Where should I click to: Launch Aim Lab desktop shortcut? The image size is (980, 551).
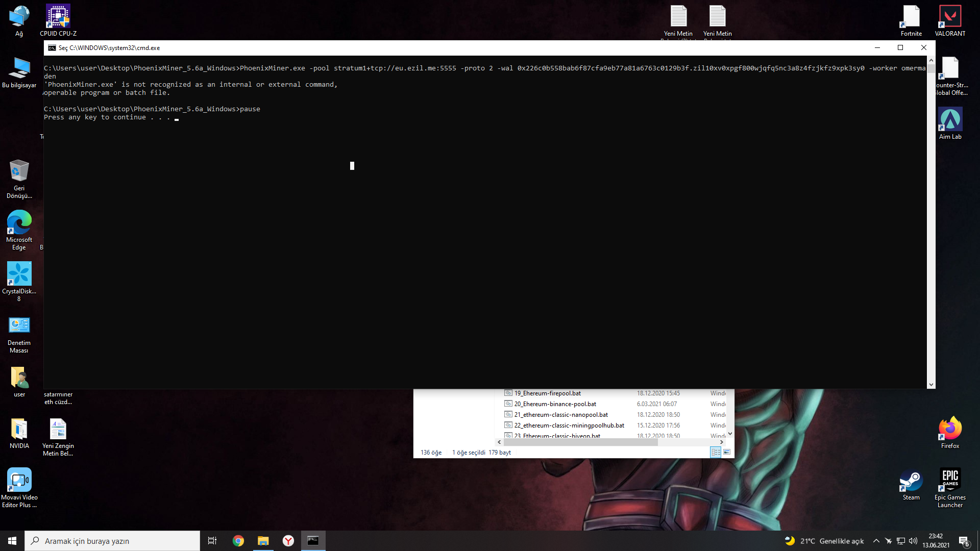point(950,123)
